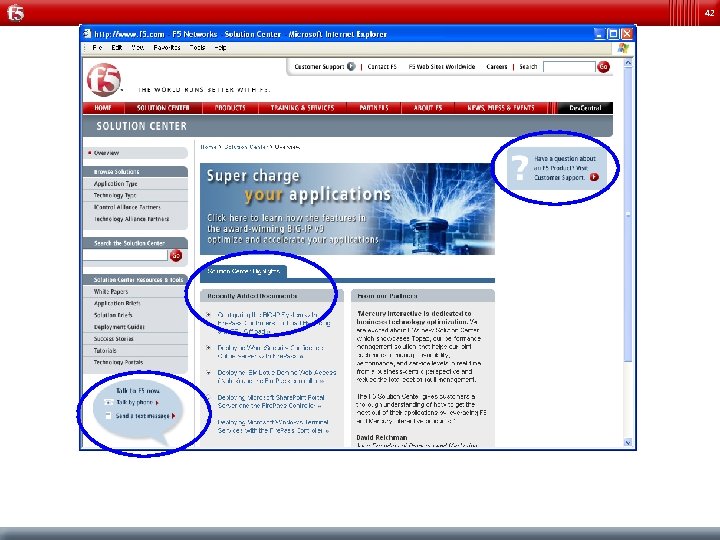Viewport: 720px width, 540px height.
Task: Select the SOLUTION CENTER navigation tab
Action: point(163,108)
